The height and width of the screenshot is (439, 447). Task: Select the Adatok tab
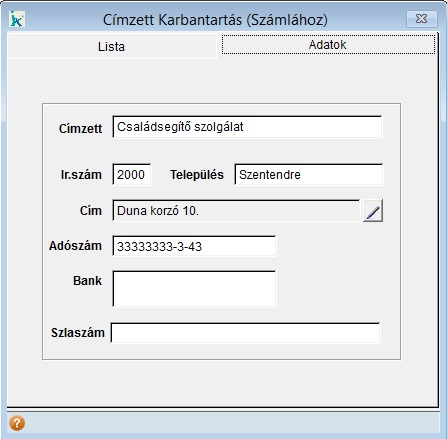pos(328,44)
